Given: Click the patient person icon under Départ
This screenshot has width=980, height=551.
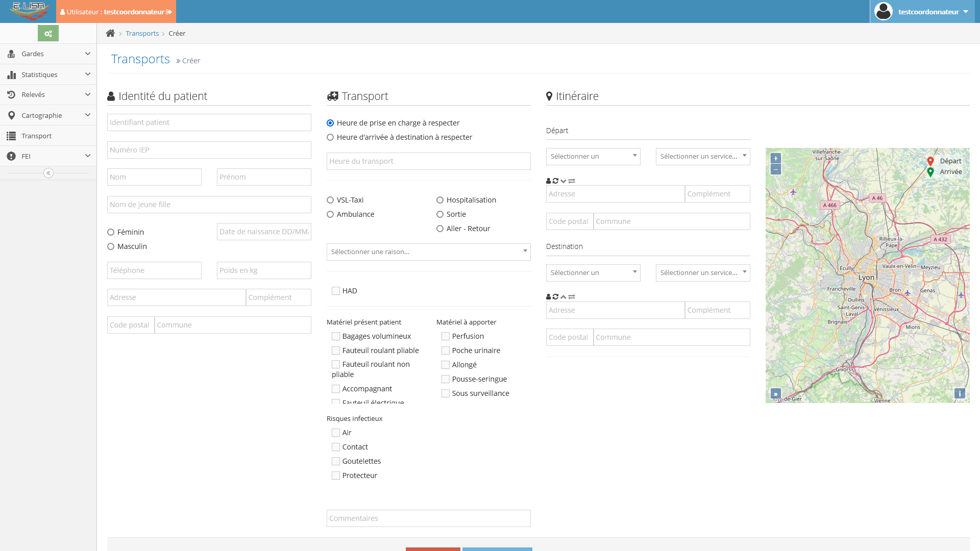Looking at the screenshot, I should click(x=549, y=181).
